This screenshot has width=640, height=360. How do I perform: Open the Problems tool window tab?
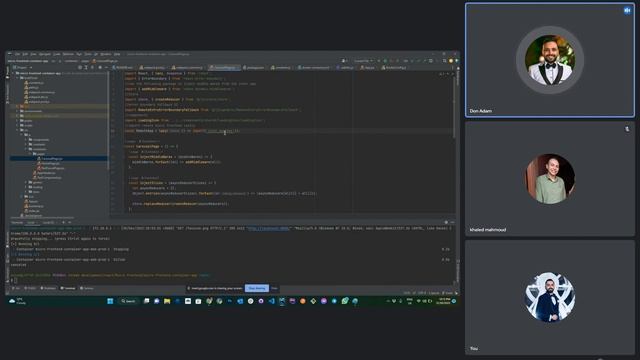pyautogui.click(x=49, y=288)
